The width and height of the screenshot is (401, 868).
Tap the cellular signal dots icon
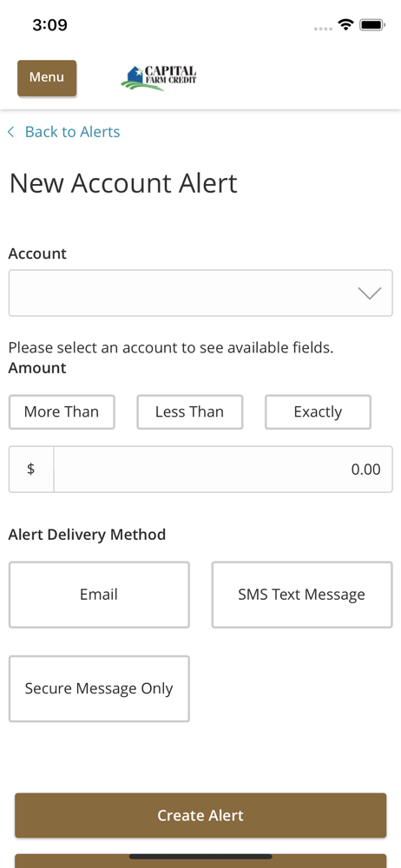click(324, 29)
